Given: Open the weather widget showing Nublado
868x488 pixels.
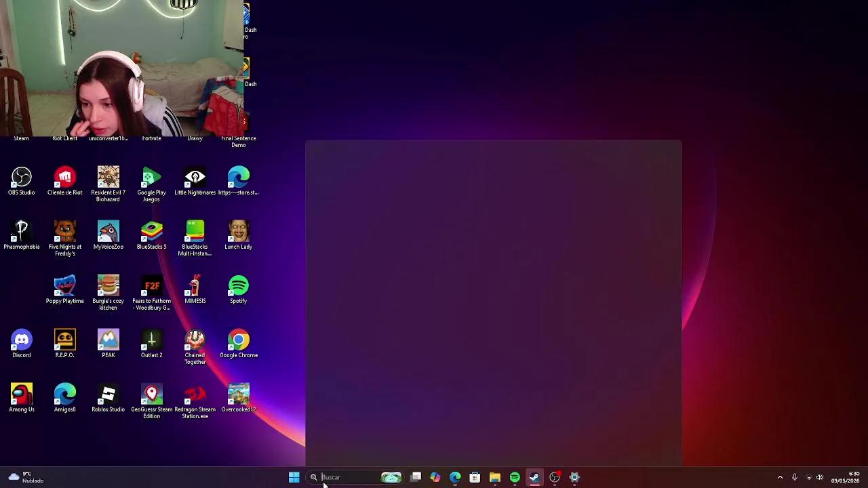Looking at the screenshot, I should click(26, 477).
